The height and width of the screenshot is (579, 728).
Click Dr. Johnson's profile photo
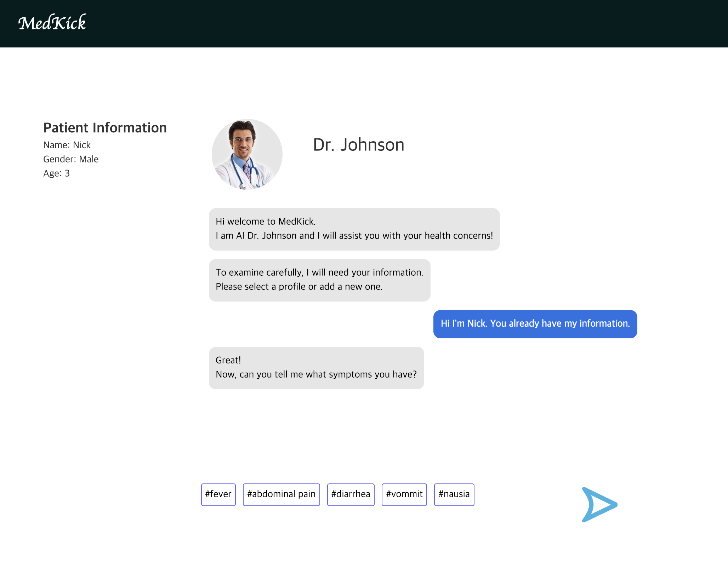(x=247, y=154)
